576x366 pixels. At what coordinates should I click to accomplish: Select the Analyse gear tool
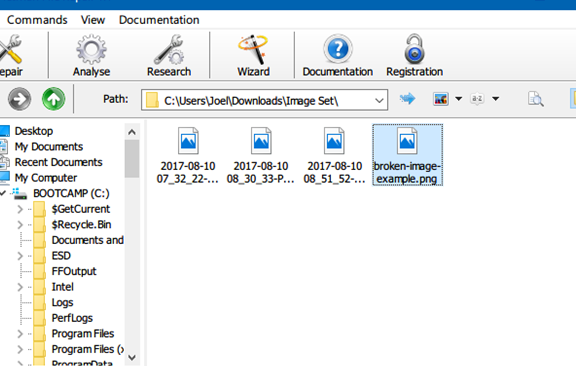click(91, 55)
